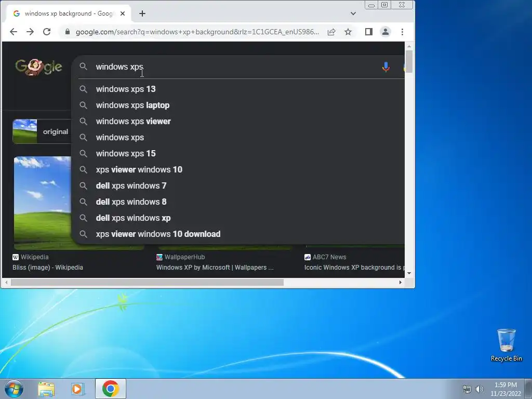The height and width of the screenshot is (399, 532).
Task: Open 'Iconic Windows XP background' result link
Action: point(354,268)
